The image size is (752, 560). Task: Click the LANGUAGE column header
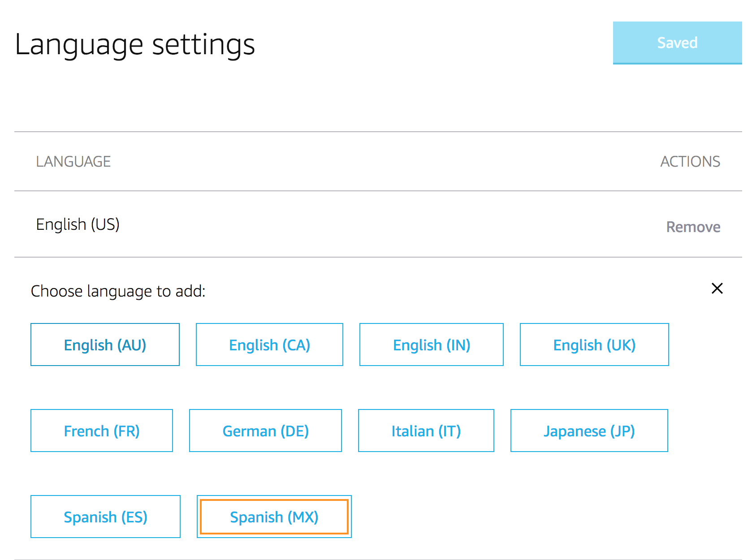pos(74,161)
